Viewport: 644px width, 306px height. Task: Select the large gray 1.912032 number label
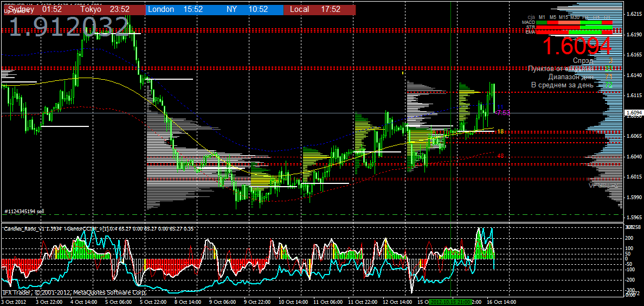click(x=69, y=27)
